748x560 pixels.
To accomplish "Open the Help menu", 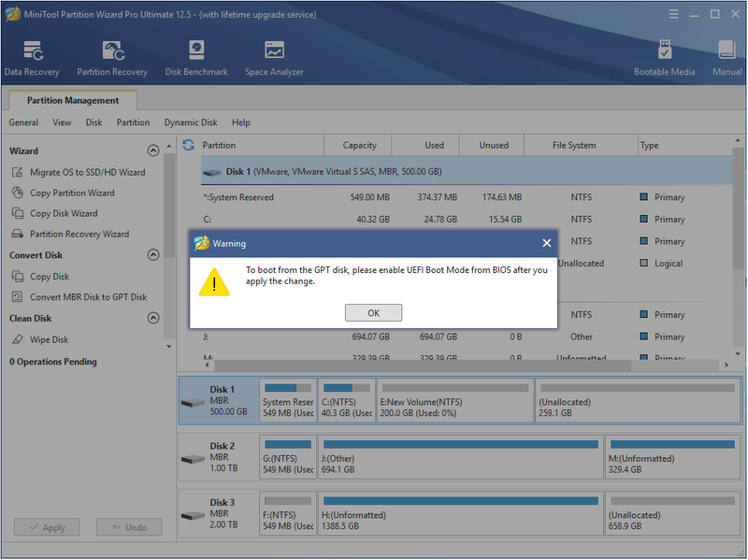I will pos(241,122).
